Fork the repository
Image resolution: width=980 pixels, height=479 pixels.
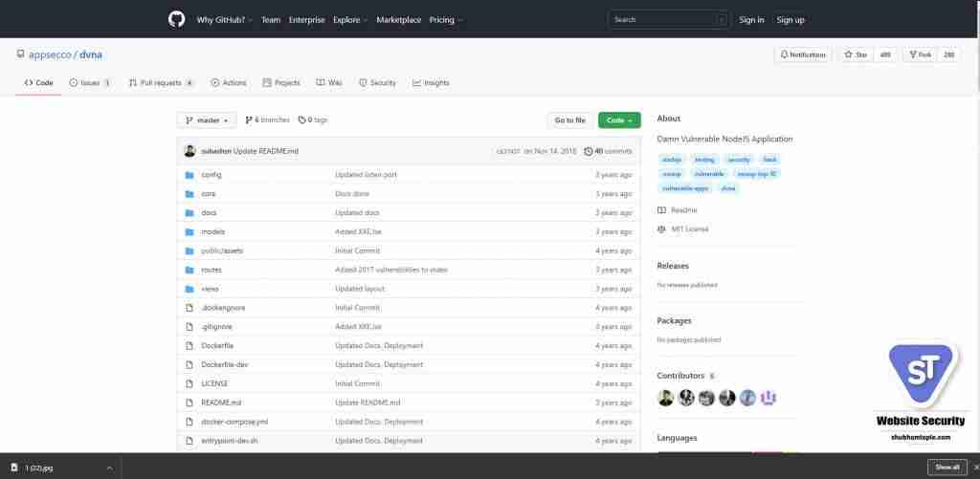pyautogui.click(x=921, y=54)
